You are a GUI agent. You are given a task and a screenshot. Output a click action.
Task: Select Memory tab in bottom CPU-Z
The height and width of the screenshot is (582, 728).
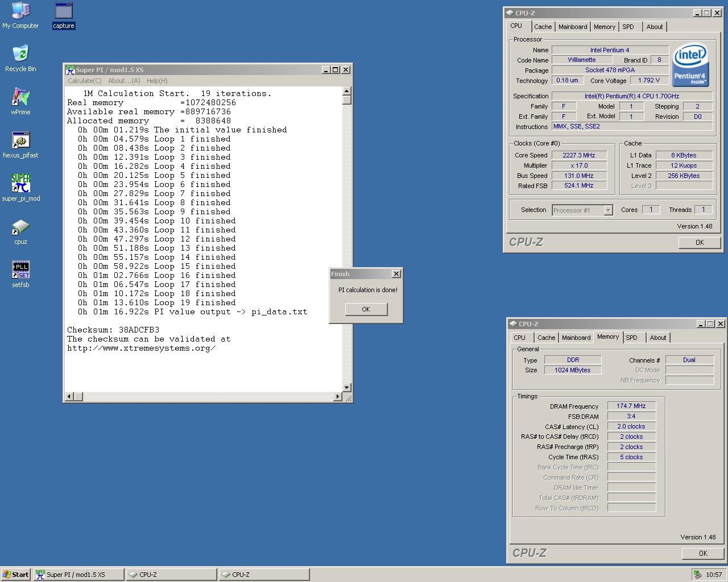tap(608, 336)
